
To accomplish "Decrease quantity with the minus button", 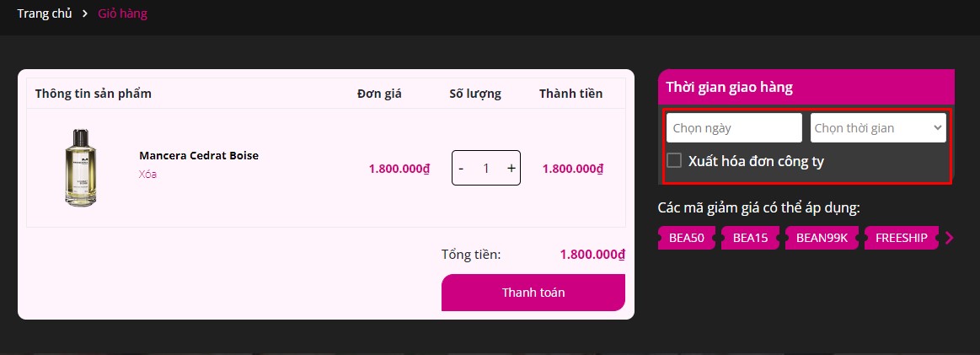I will pos(461,168).
